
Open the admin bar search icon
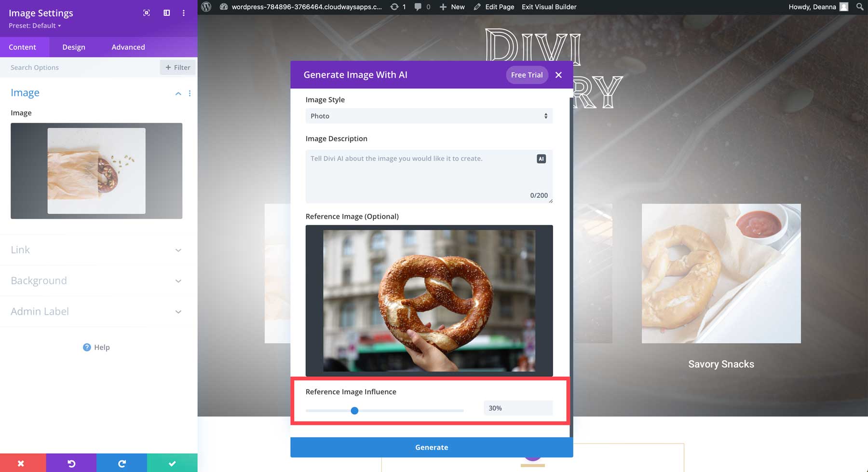860,7
